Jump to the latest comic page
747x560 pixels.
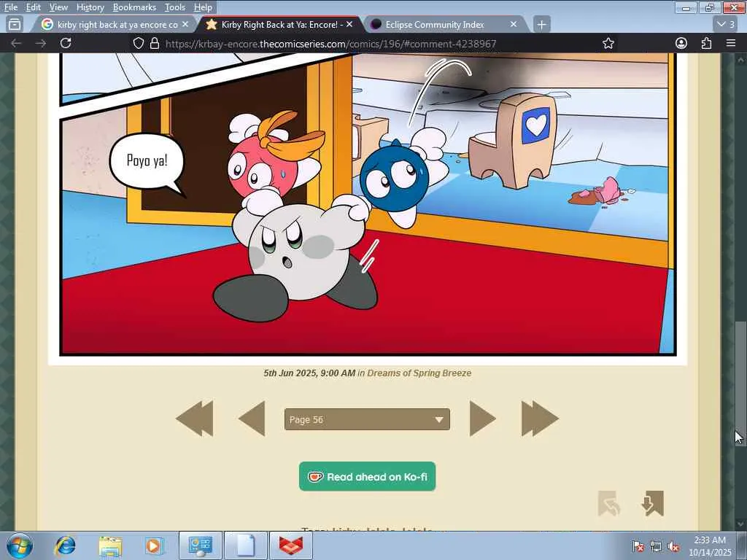pos(540,419)
